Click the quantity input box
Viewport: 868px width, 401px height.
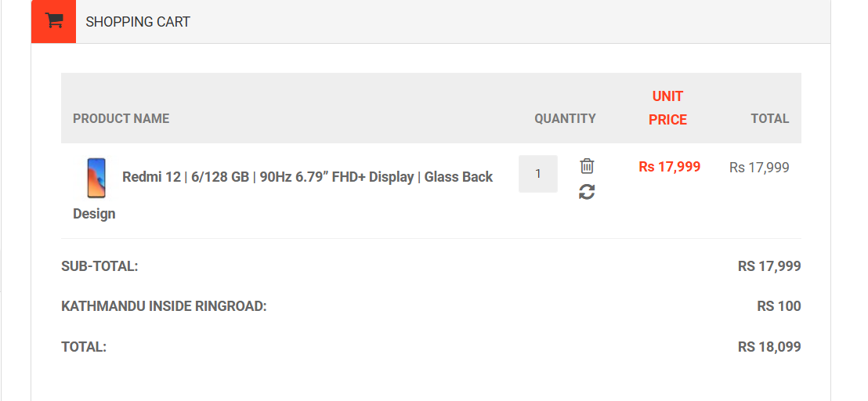pos(538,174)
